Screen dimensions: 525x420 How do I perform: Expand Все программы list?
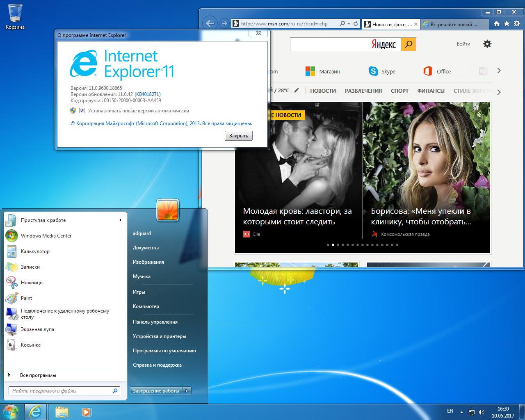coord(38,375)
